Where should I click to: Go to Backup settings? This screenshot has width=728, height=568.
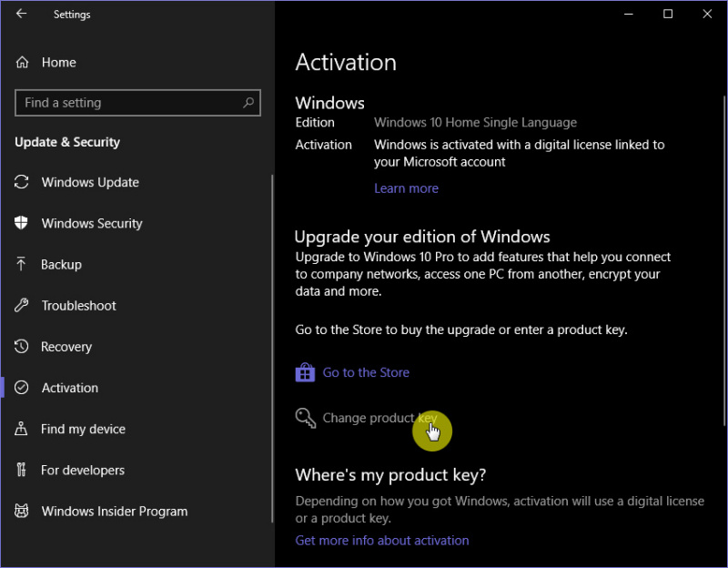coord(61,264)
